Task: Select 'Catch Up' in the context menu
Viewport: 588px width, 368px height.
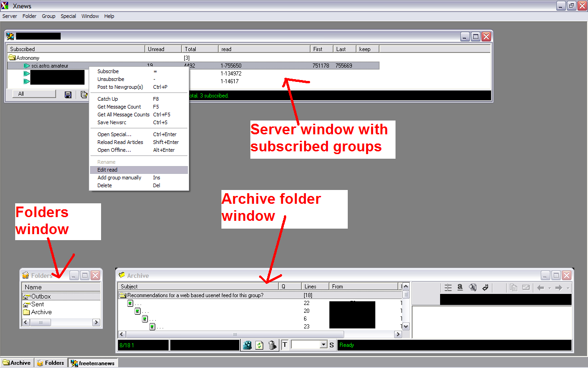Action: (x=107, y=99)
